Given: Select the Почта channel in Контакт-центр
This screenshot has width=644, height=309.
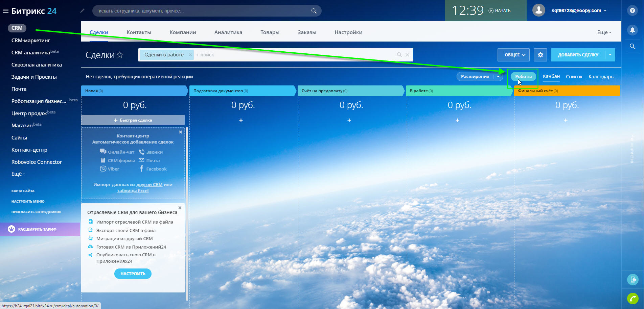Looking at the screenshot, I should (149, 160).
